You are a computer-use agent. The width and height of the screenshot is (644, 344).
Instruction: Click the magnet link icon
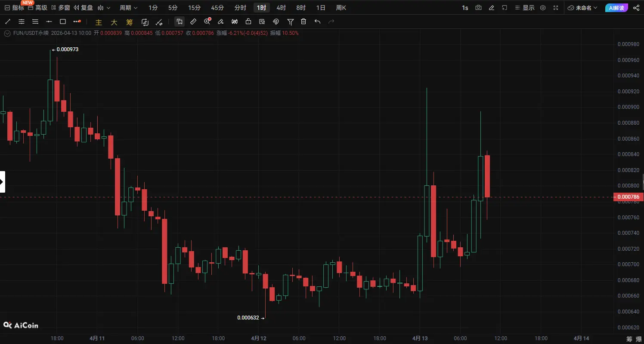(276, 21)
